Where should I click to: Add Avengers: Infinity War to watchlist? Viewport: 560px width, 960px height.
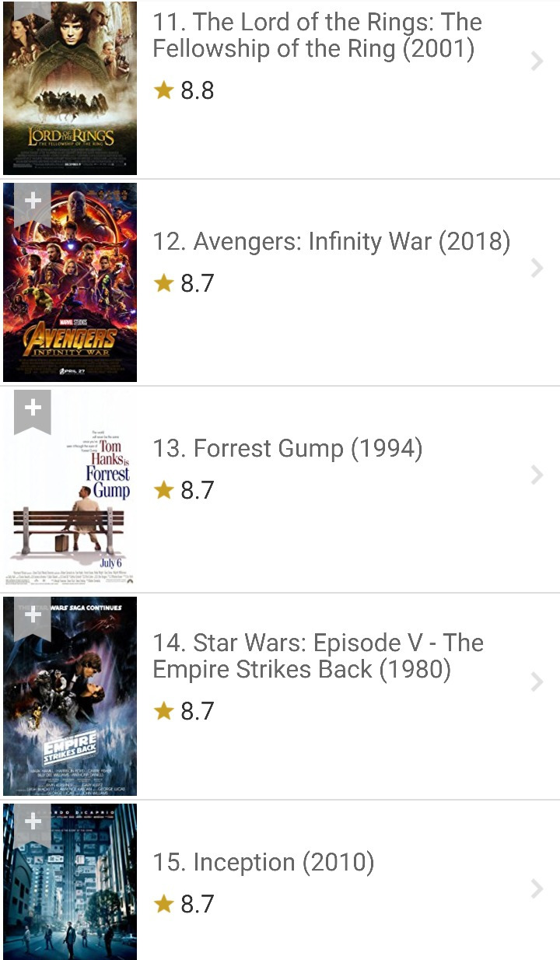pyautogui.click(x=33, y=205)
